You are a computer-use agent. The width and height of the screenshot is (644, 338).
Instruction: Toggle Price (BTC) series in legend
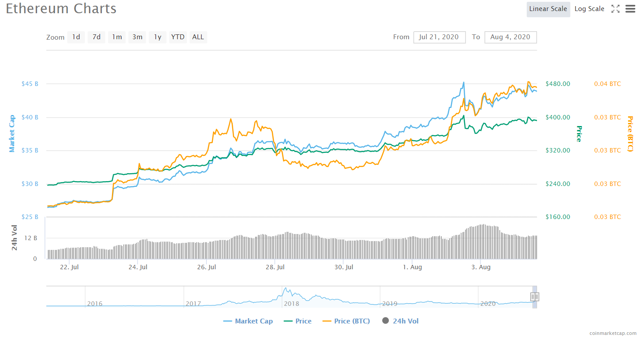click(x=346, y=321)
